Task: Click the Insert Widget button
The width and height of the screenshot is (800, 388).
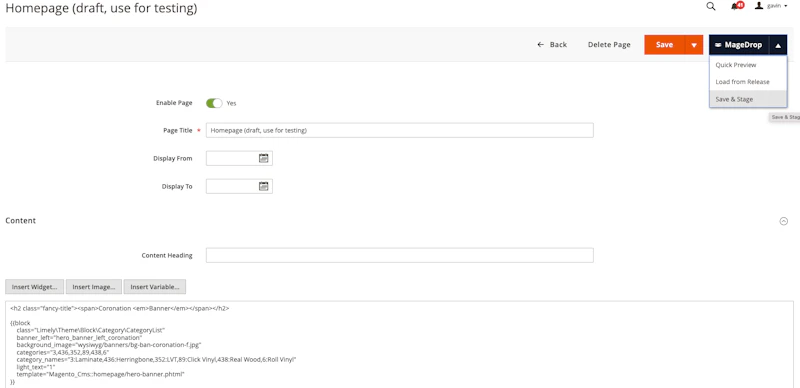Action: (35, 287)
